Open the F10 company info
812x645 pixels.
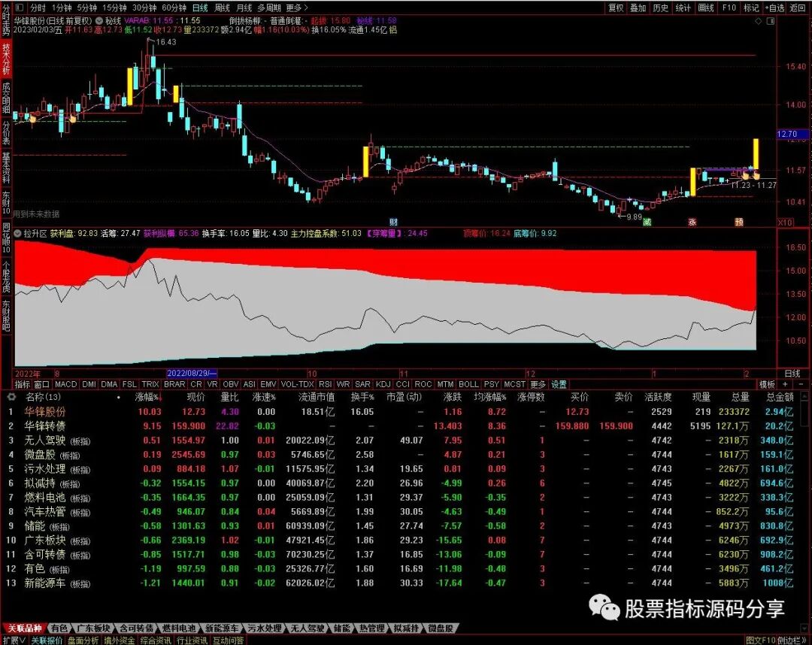tap(729, 8)
